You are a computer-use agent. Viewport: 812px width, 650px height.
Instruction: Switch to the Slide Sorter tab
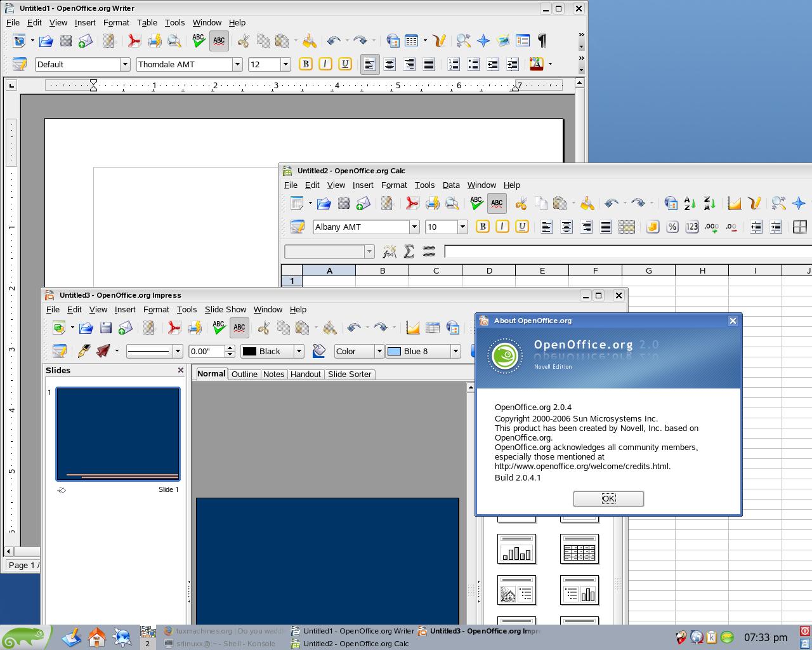[350, 374]
